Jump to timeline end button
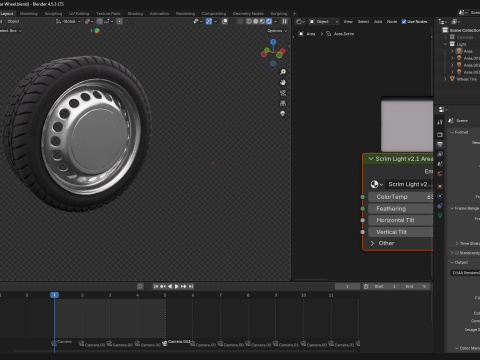Viewport: 480px width, 360px height. (x=191, y=286)
